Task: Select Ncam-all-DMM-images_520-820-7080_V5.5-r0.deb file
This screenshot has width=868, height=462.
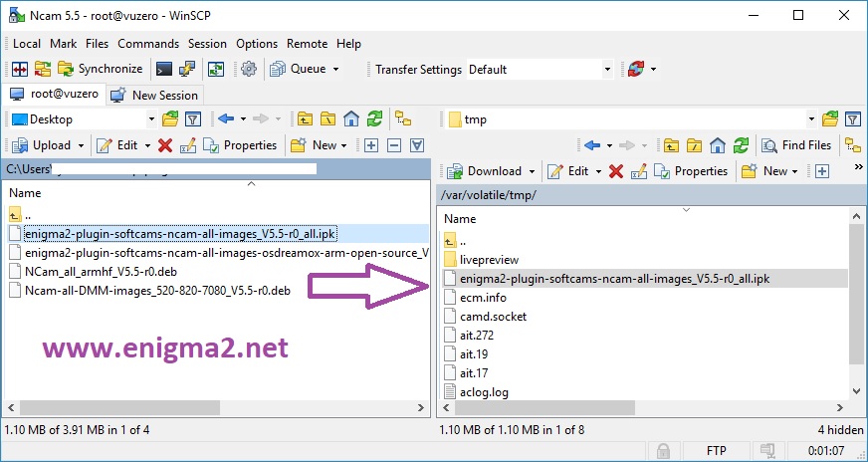Action: 157,291
